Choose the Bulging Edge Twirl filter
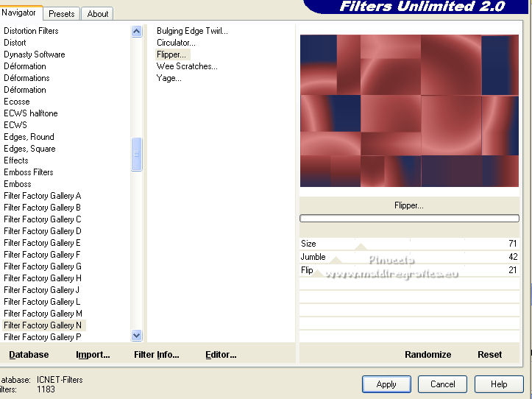 tap(192, 31)
